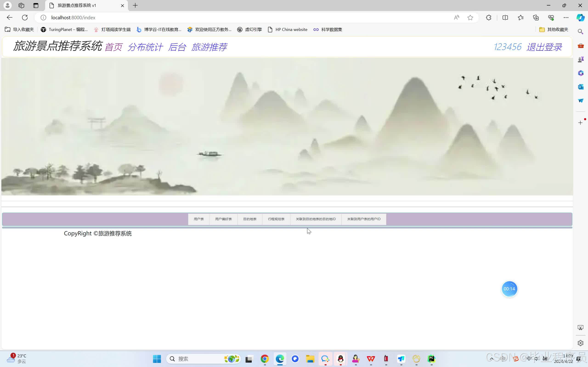
Task: Open PyCharm from the Windows taskbar
Action: 431,359
